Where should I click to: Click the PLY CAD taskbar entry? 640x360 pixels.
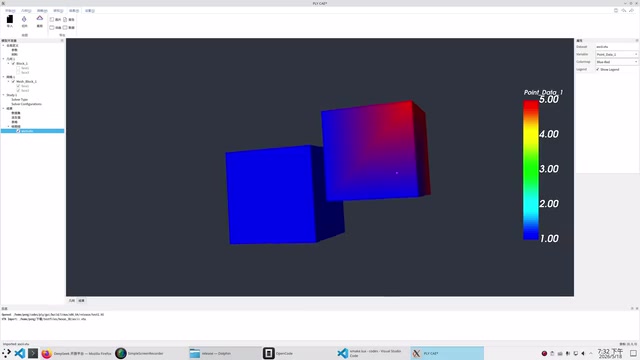(x=447, y=353)
